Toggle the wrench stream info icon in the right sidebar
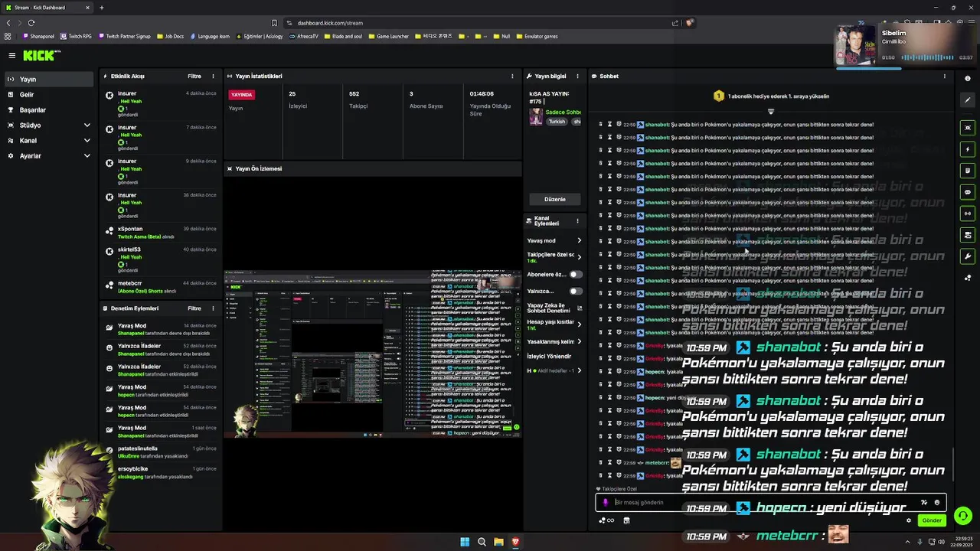 point(968,256)
